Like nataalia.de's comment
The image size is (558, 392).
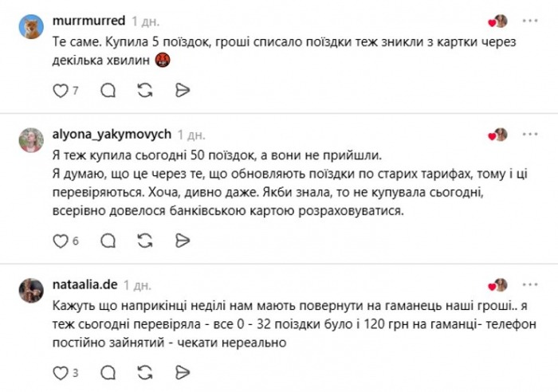coord(61,373)
